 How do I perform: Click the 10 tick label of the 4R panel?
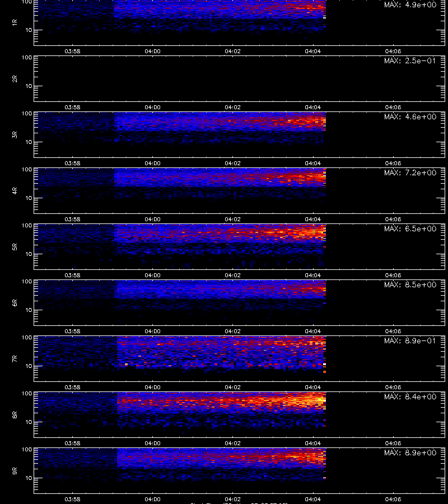click(29, 198)
